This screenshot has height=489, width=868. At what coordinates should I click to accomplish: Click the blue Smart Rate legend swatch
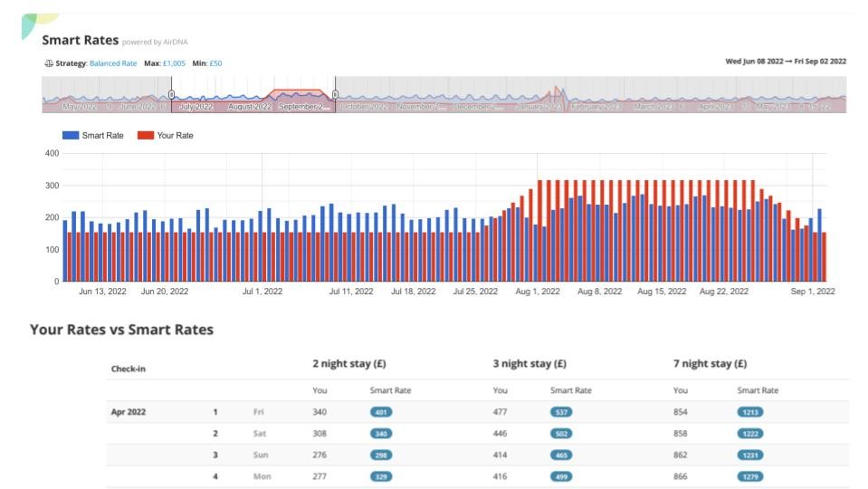71,136
